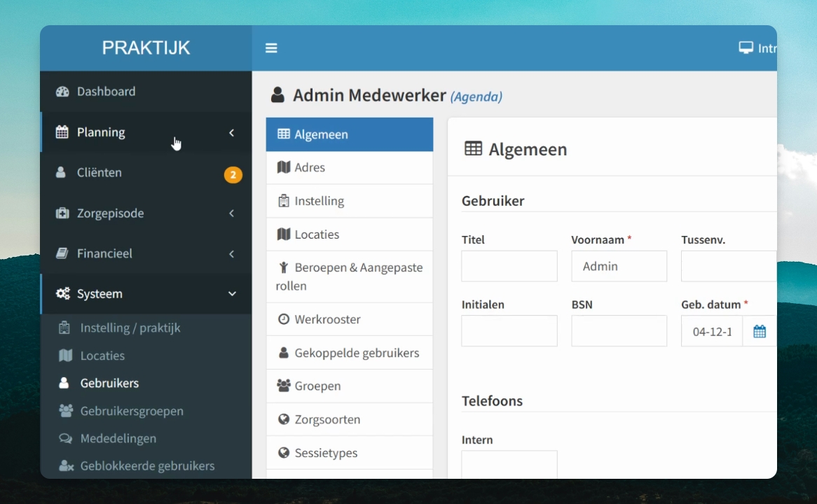The height and width of the screenshot is (504, 817).
Task: Click the calendar icon beside Geb. datum
Action: point(759,331)
